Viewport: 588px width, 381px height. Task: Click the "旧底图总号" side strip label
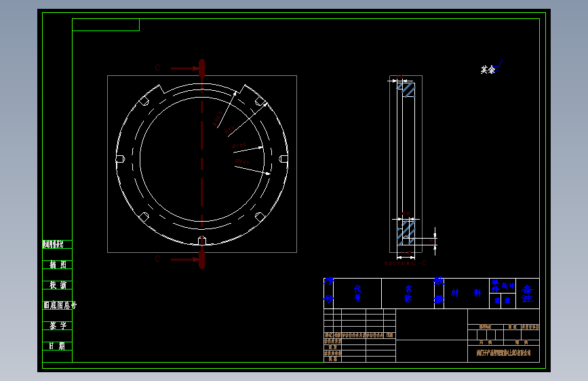[x=60, y=305]
